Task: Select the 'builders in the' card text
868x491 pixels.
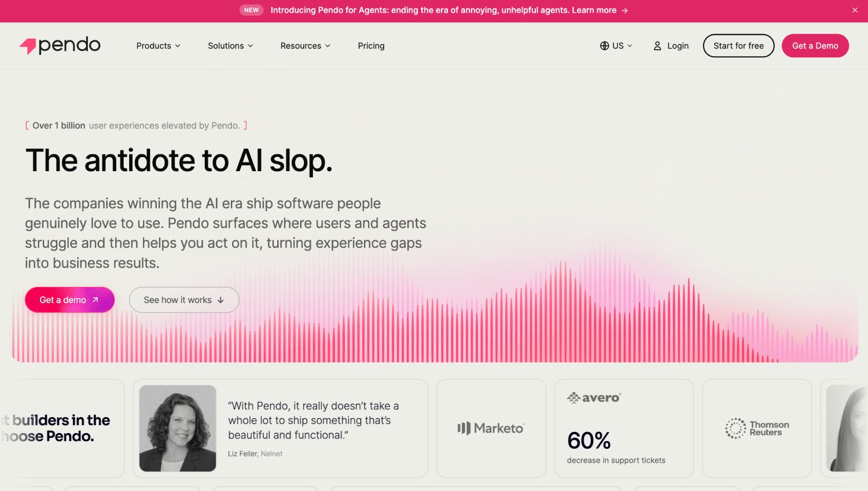Action: point(61,420)
